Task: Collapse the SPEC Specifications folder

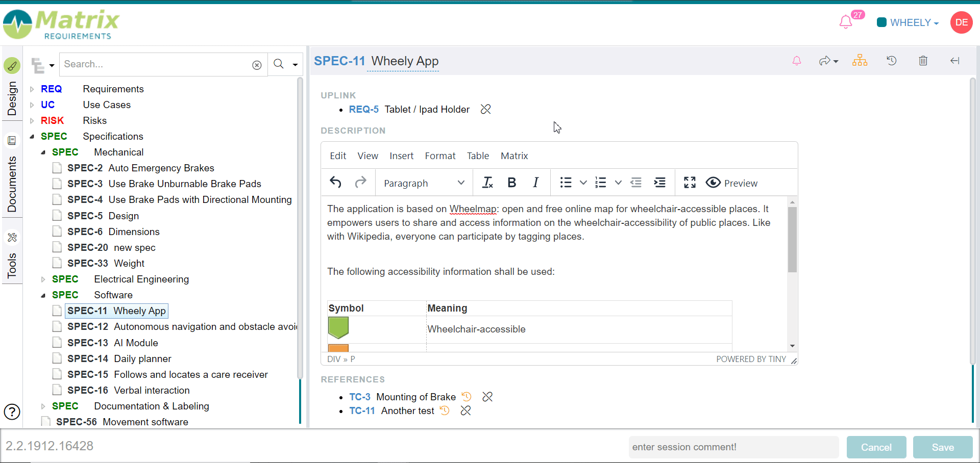Action: [32, 137]
